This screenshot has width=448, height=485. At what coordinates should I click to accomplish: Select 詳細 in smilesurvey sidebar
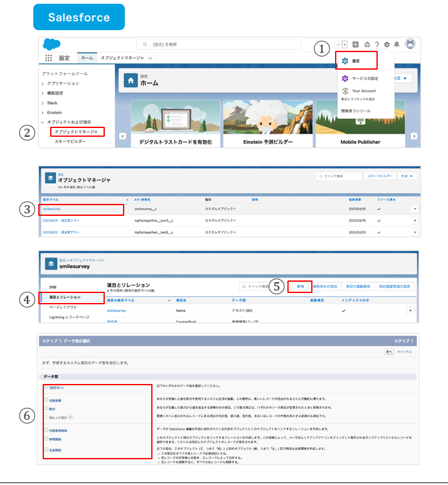point(53,287)
